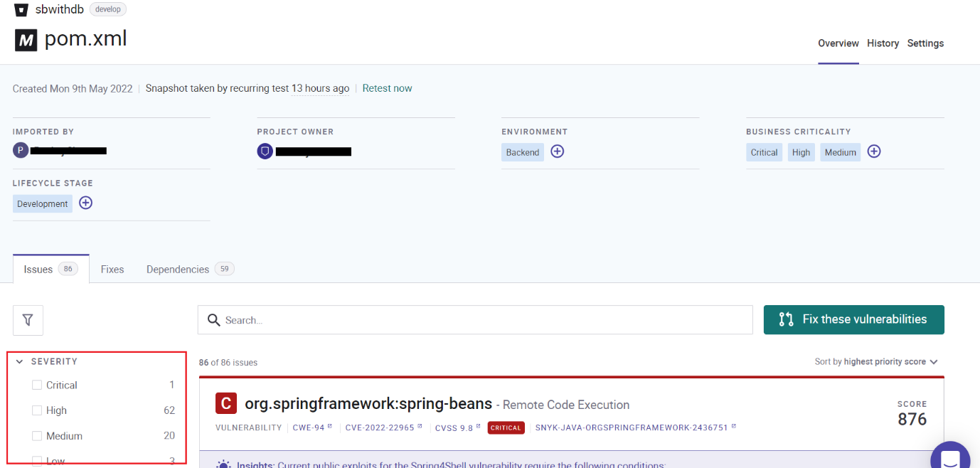Select the Issues tab

[x=51, y=269]
